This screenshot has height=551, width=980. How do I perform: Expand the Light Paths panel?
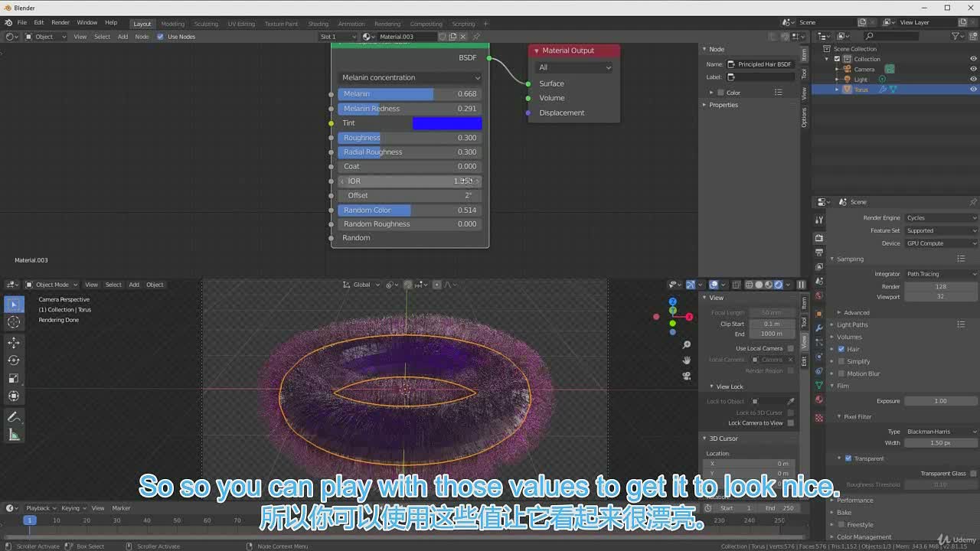click(852, 324)
